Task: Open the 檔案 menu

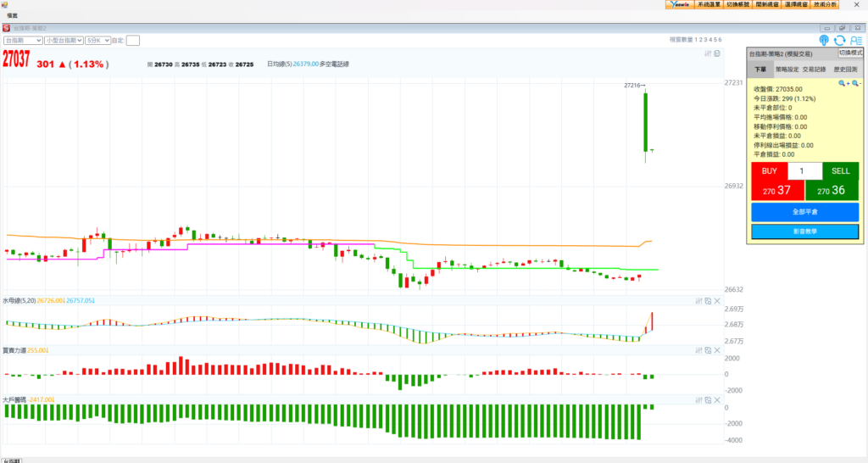Action: [x=13, y=16]
